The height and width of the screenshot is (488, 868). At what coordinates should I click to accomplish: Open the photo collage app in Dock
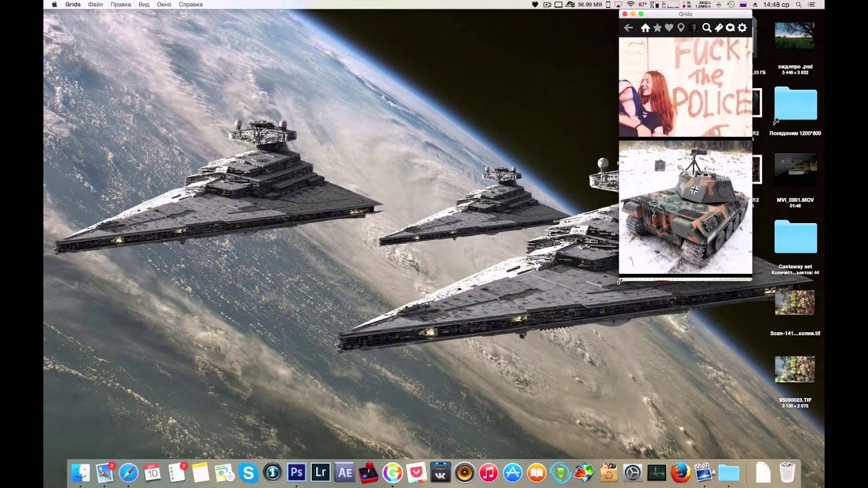click(x=585, y=472)
